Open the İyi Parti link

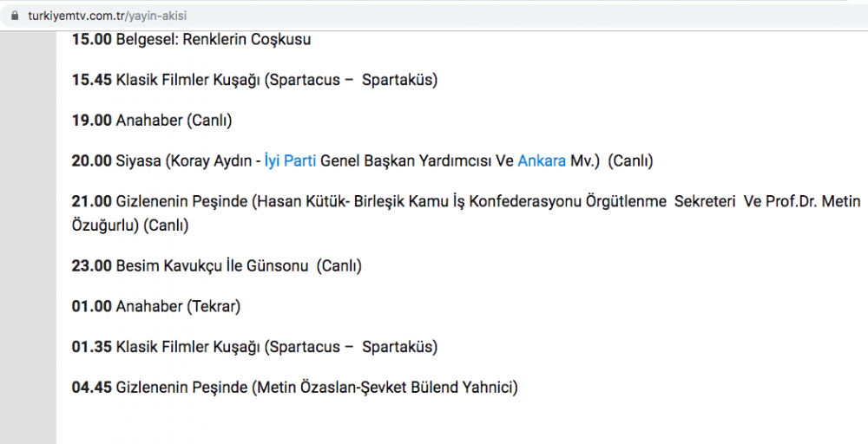[290, 161]
